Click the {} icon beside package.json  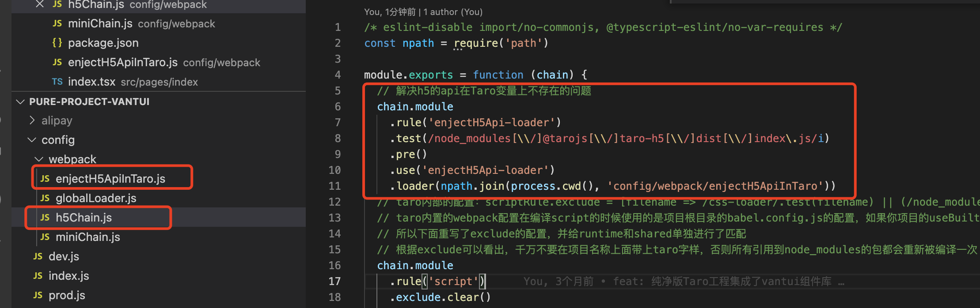57,42
